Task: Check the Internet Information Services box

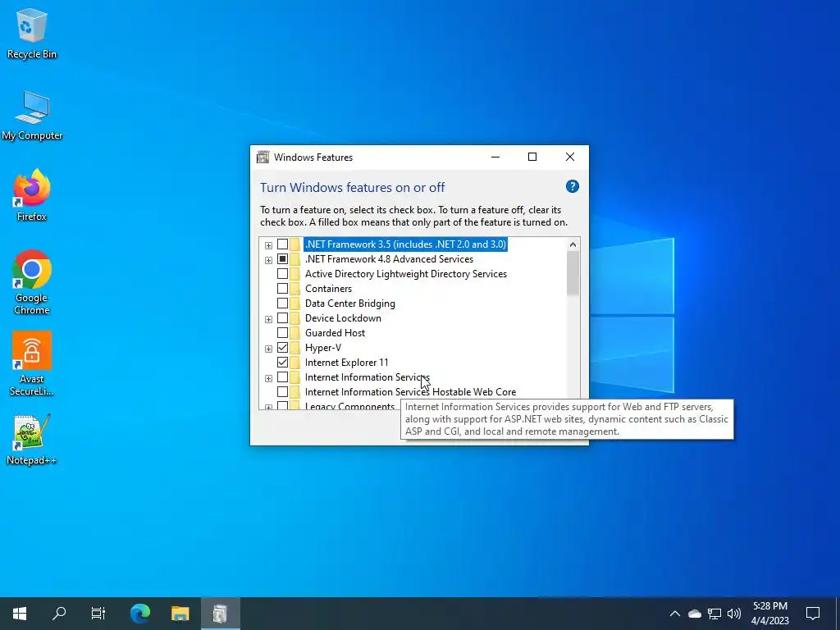Action: [282, 377]
